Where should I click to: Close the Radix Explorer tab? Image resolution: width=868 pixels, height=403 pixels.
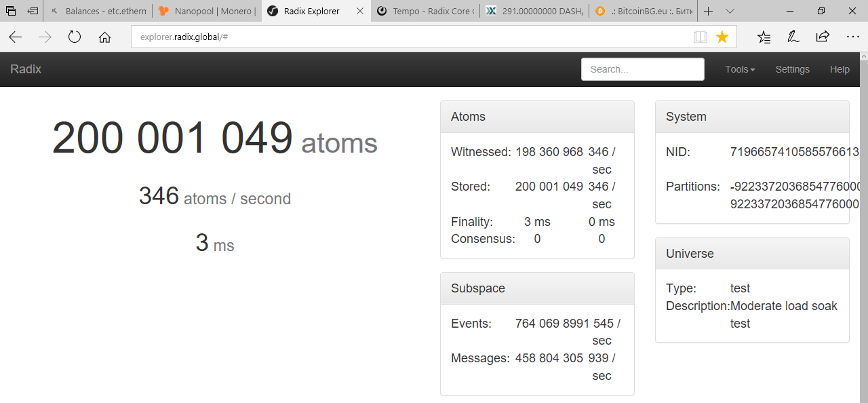359,11
